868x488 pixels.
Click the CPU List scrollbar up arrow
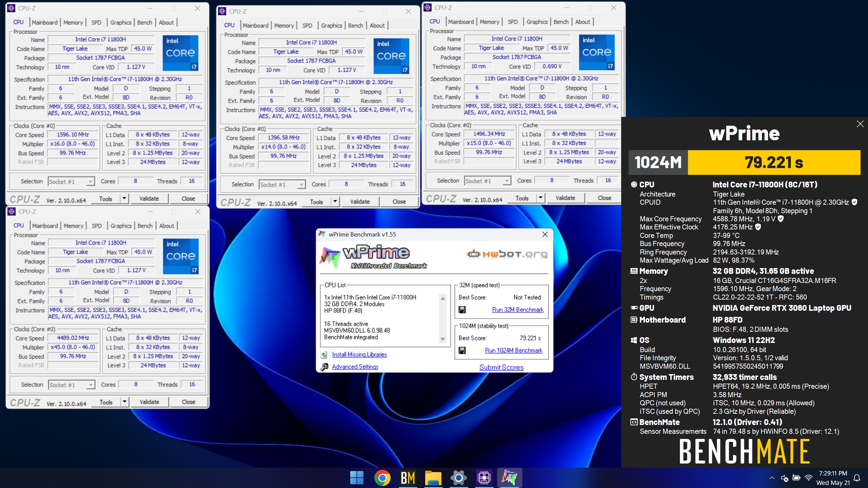pyautogui.click(x=442, y=298)
